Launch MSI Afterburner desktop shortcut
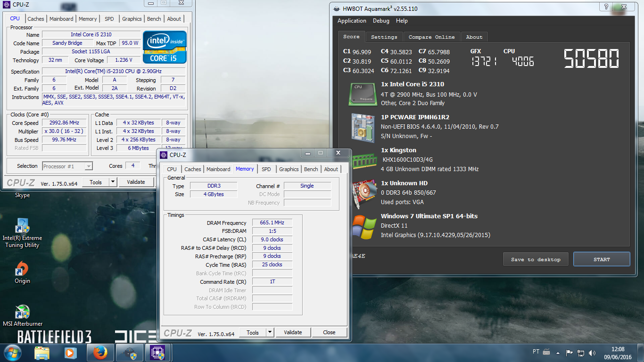Screen dimensions: 644x362 pos(22,316)
